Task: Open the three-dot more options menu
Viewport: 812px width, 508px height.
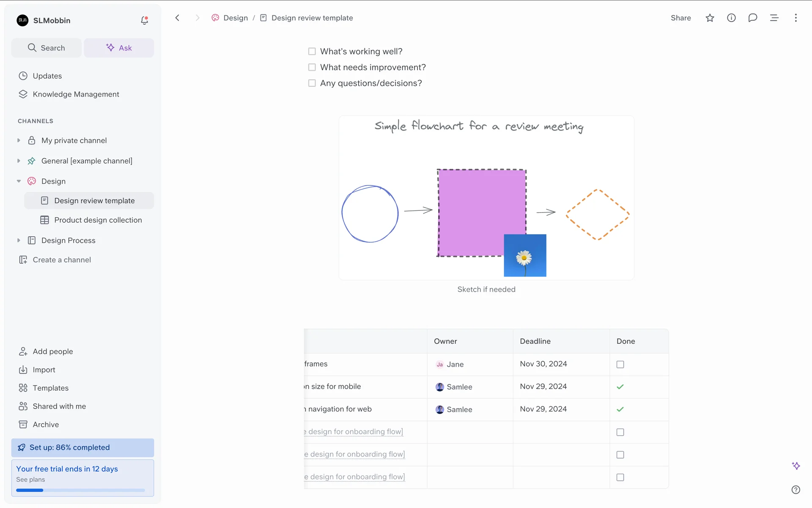Action: tap(796, 18)
